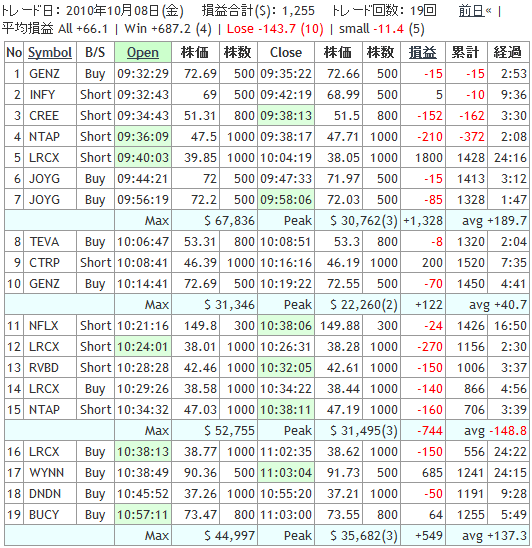Click the 149.8 open price for NFLX
This screenshot has height=548, width=532.
[x=200, y=325]
